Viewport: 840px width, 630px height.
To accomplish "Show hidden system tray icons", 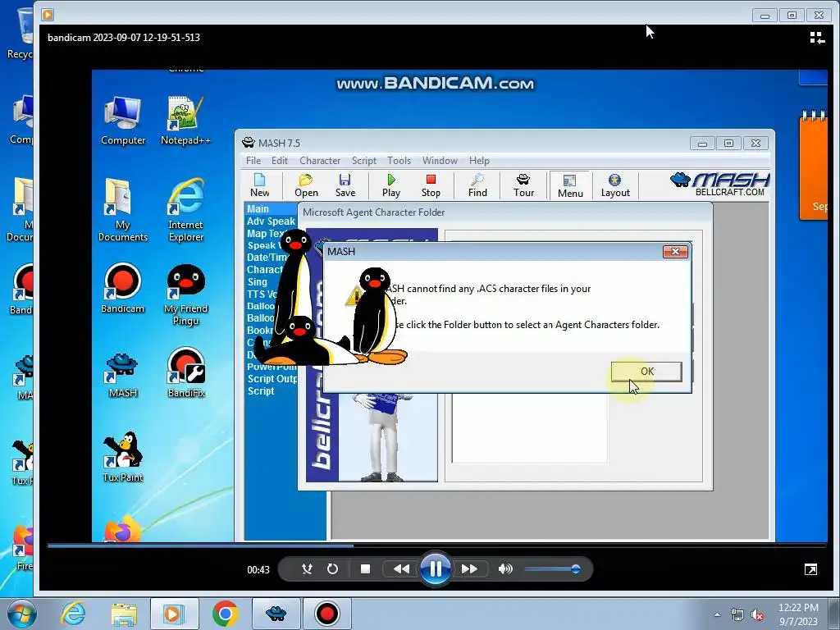I will 717,614.
